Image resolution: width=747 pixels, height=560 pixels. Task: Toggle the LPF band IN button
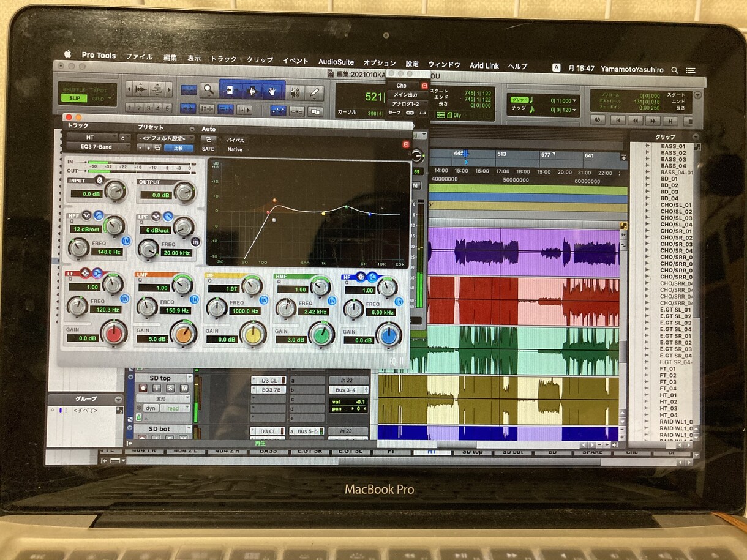pos(195,242)
